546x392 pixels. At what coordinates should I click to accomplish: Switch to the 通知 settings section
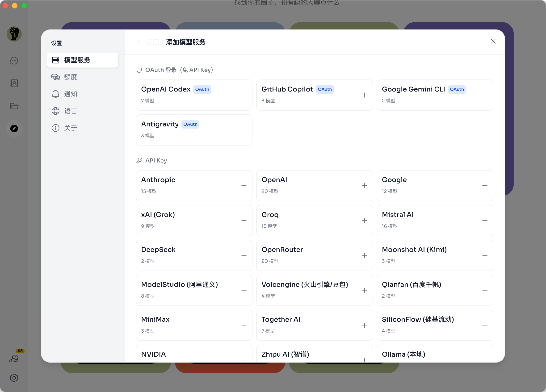[x=70, y=94]
